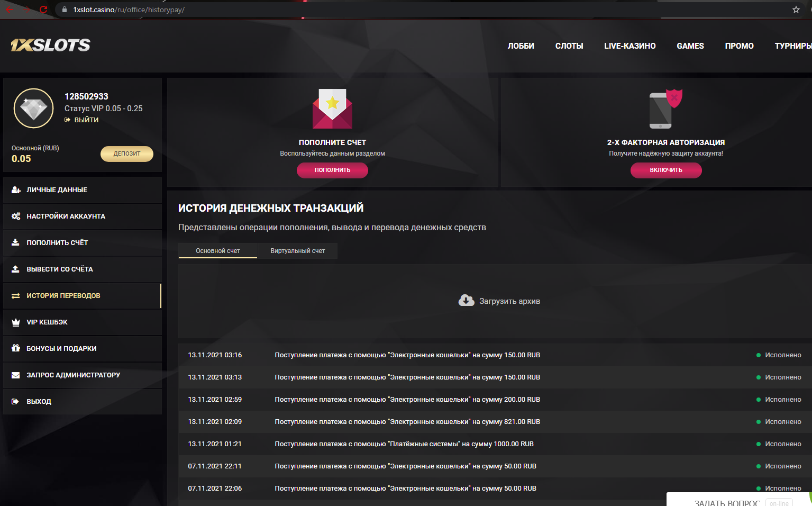Click the ВЫЙТИ logout link

pos(86,120)
